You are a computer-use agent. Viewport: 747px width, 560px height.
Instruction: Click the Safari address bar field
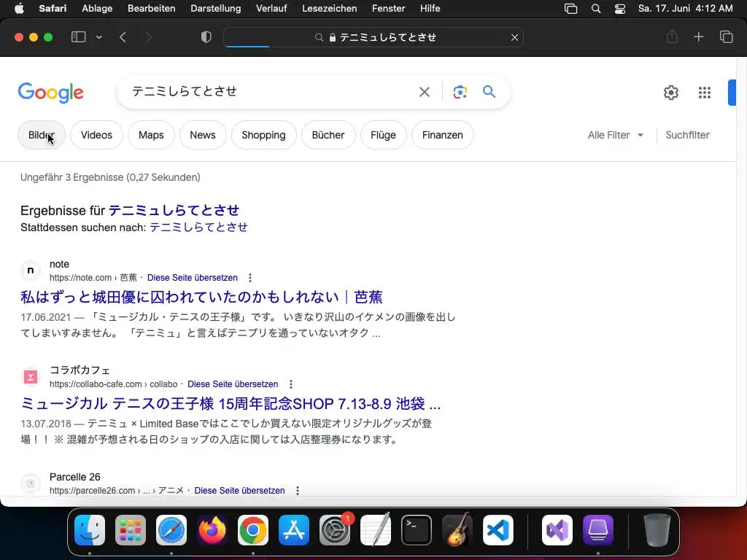pyautogui.click(x=373, y=37)
